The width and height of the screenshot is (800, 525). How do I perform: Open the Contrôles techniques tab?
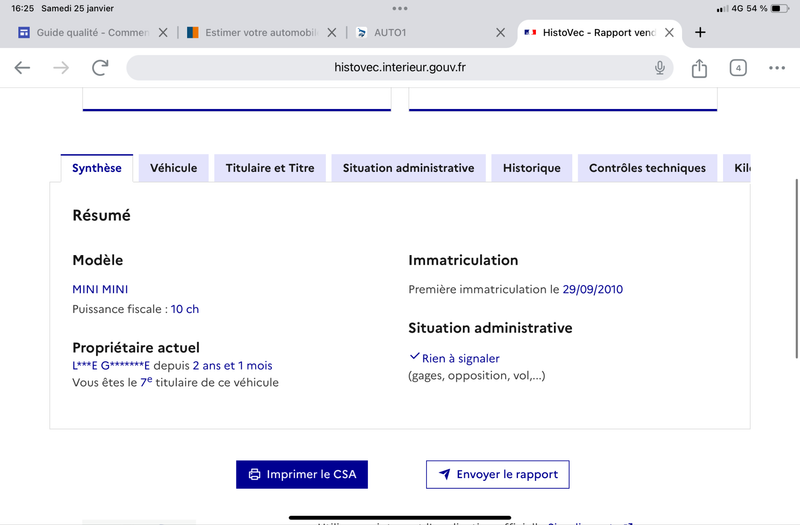pyautogui.click(x=647, y=168)
